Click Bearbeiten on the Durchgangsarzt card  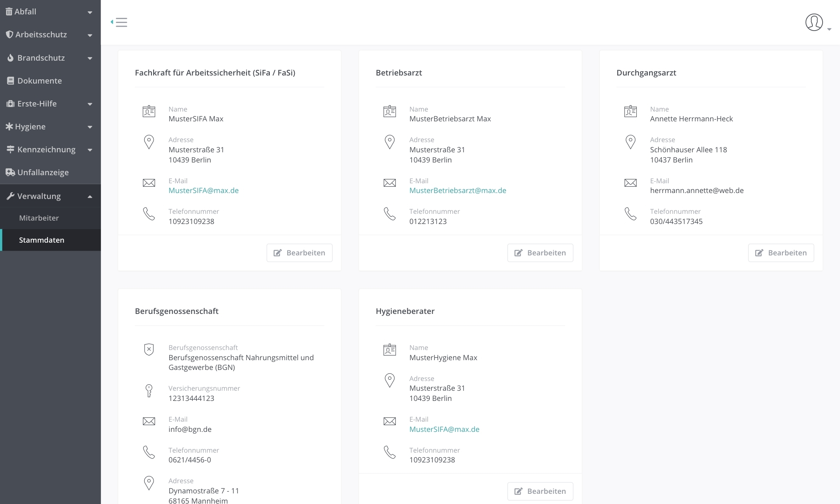(x=781, y=253)
